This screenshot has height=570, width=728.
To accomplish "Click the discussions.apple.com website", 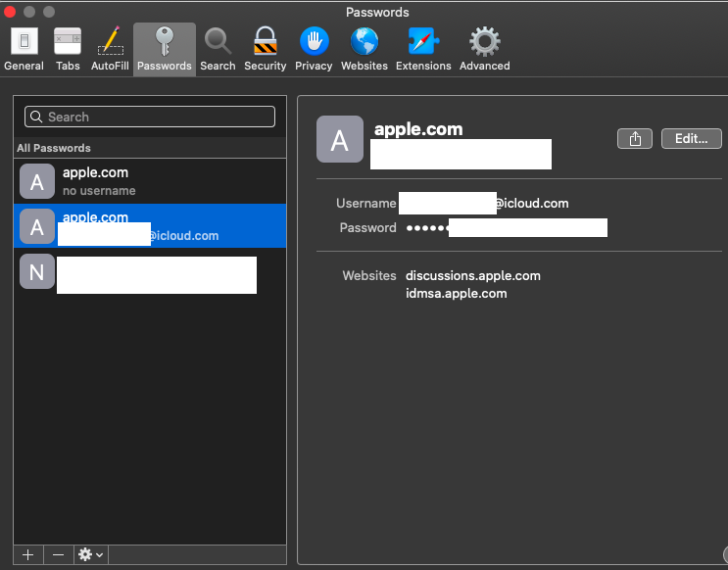I will click(472, 276).
